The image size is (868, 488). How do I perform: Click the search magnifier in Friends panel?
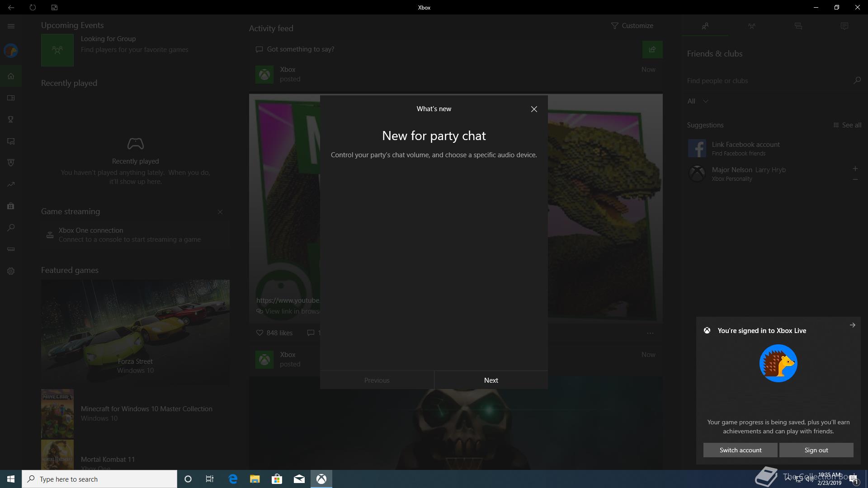click(857, 80)
